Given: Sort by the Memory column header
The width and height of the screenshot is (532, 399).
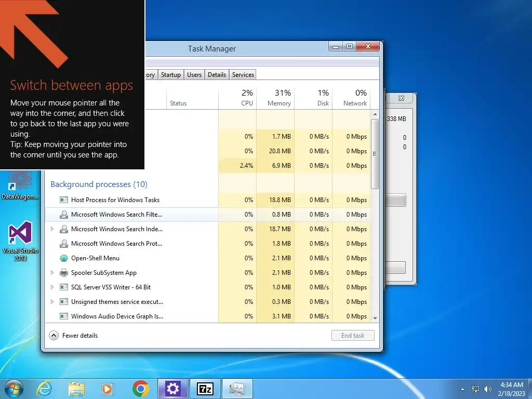Looking at the screenshot, I should [x=275, y=97].
